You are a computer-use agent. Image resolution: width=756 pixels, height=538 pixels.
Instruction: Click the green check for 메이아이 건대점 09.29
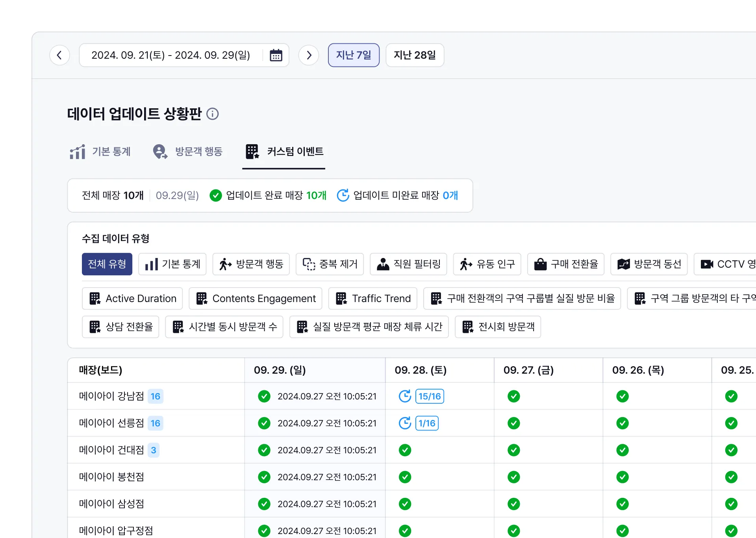264,450
